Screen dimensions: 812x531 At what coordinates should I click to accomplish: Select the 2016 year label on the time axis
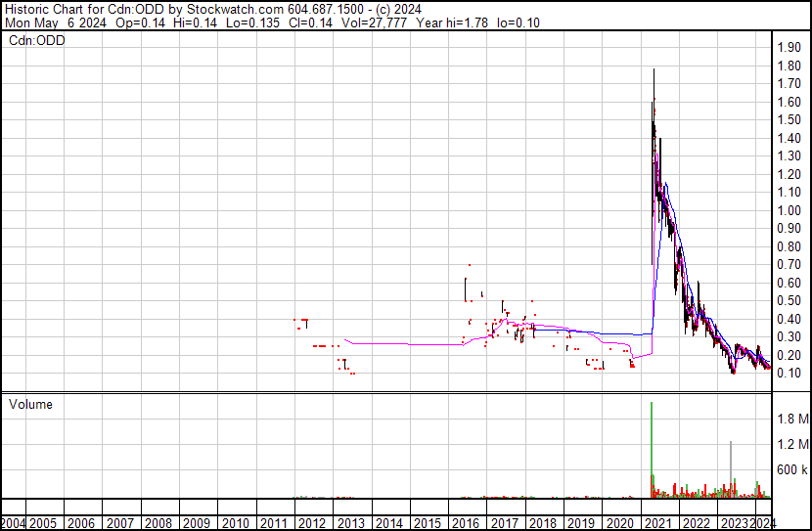(x=466, y=522)
